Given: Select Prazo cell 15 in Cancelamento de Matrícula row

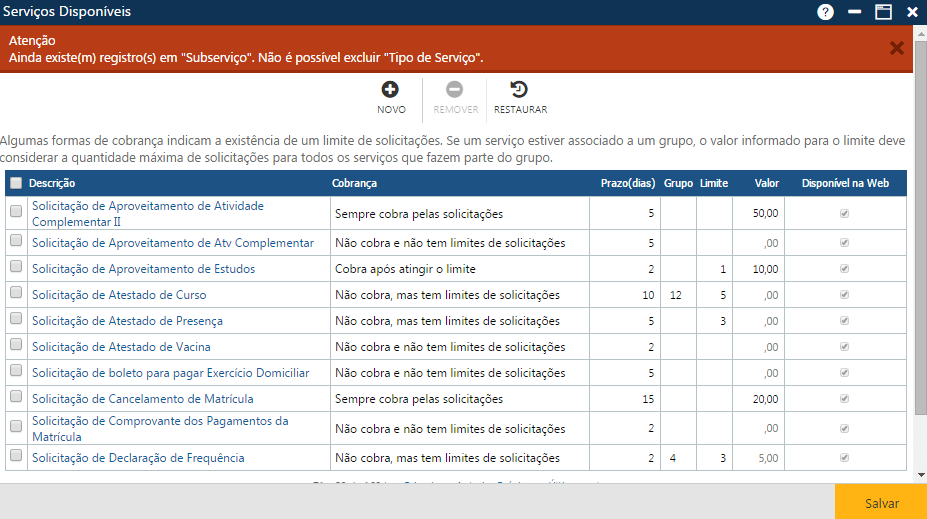Looking at the screenshot, I should (x=625, y=399).
